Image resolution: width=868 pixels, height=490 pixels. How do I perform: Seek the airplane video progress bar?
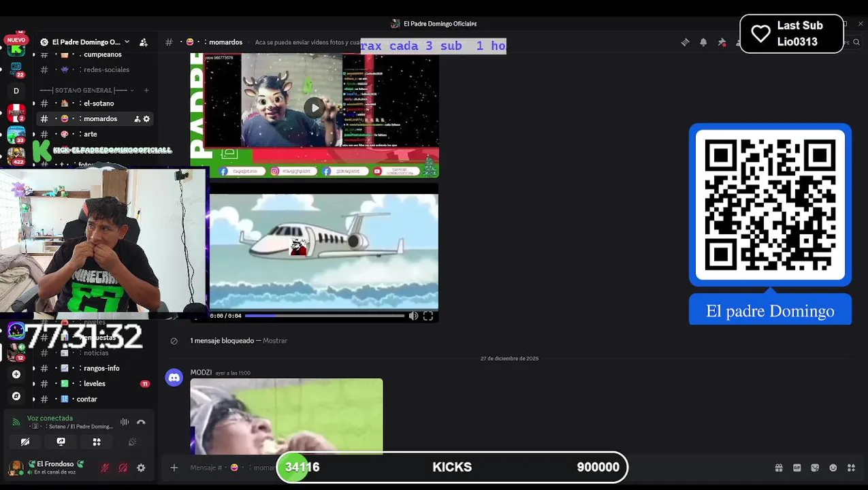coord(325,316)
